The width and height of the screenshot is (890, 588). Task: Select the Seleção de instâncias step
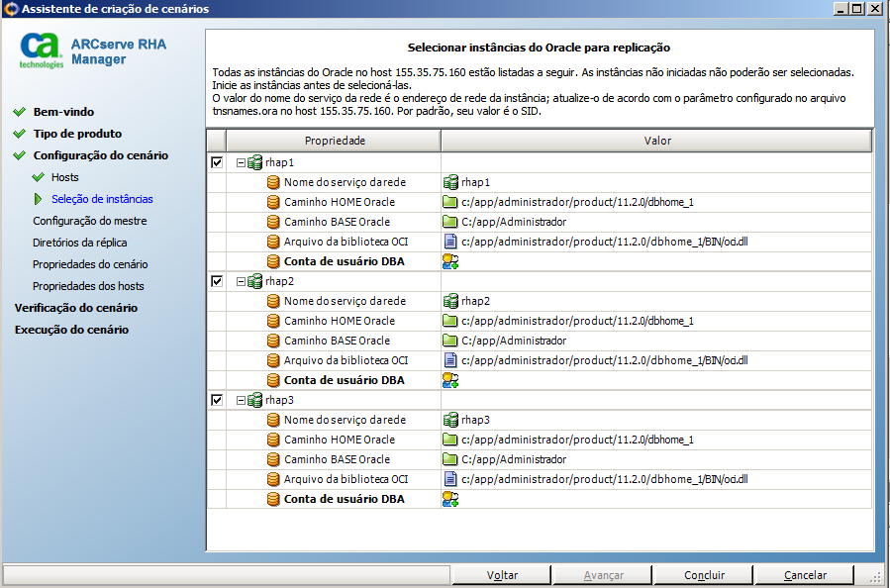coord(102,199)
